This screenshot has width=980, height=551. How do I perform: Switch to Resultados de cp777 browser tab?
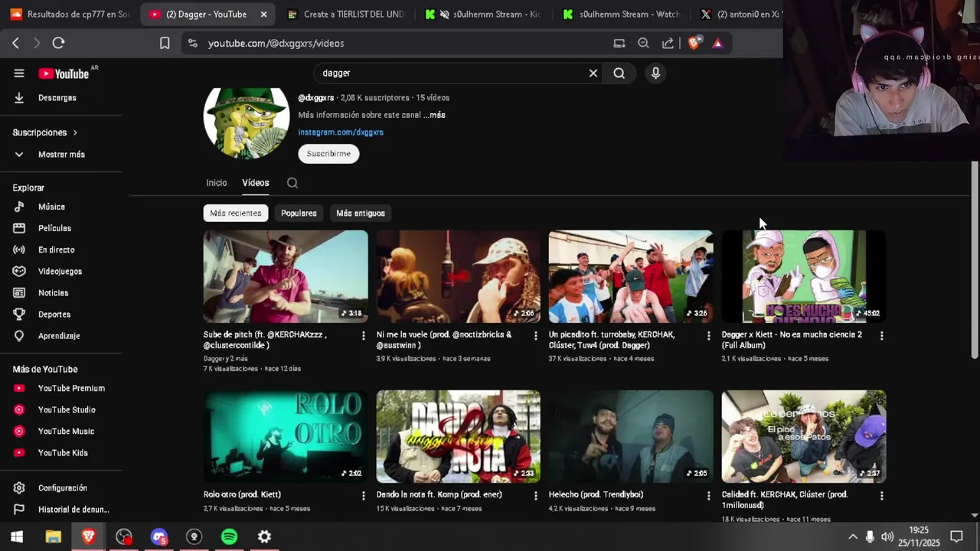click(70, 14)
